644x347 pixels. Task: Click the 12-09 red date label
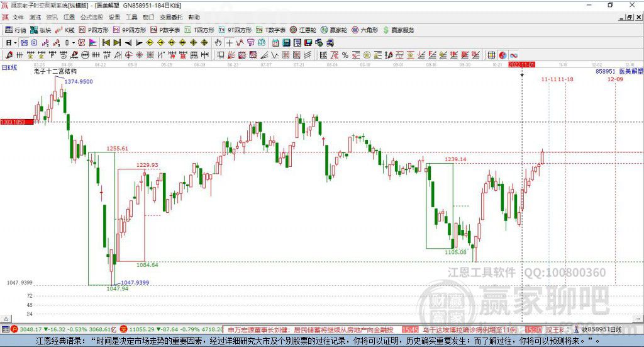click(615, 79)
